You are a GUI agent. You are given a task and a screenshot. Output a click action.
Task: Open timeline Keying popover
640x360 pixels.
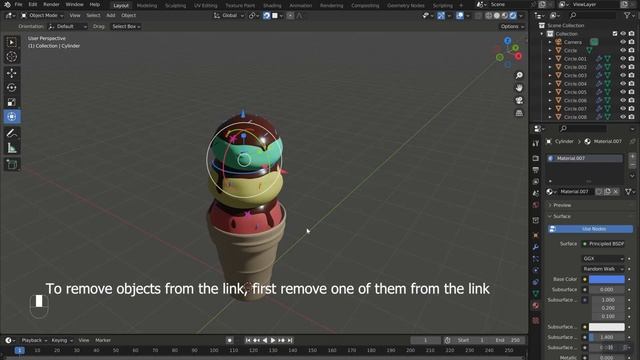pos(62,340)
